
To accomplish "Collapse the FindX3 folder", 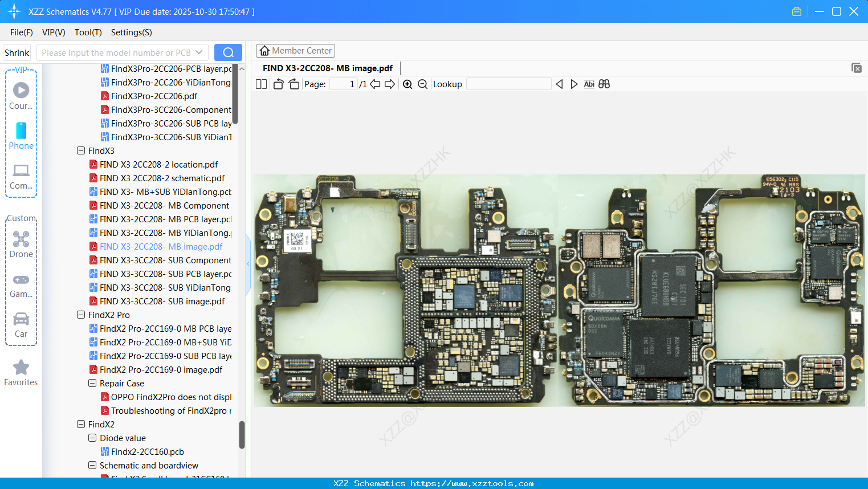I will click(x=81, y=151).
